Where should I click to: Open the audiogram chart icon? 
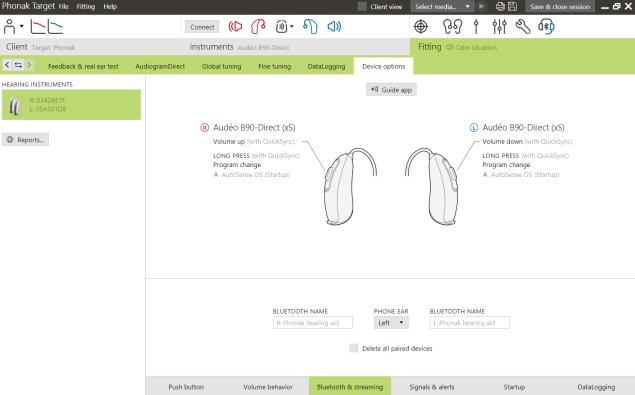(47, 26)
